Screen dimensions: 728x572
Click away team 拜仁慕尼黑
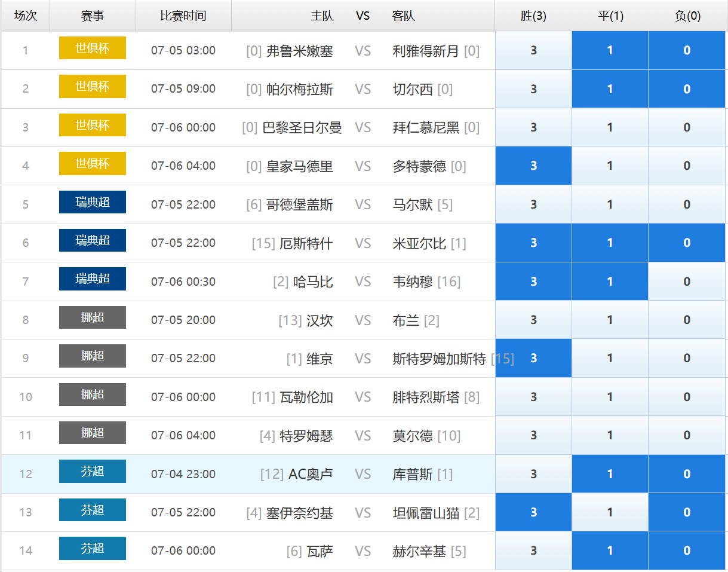426,127
